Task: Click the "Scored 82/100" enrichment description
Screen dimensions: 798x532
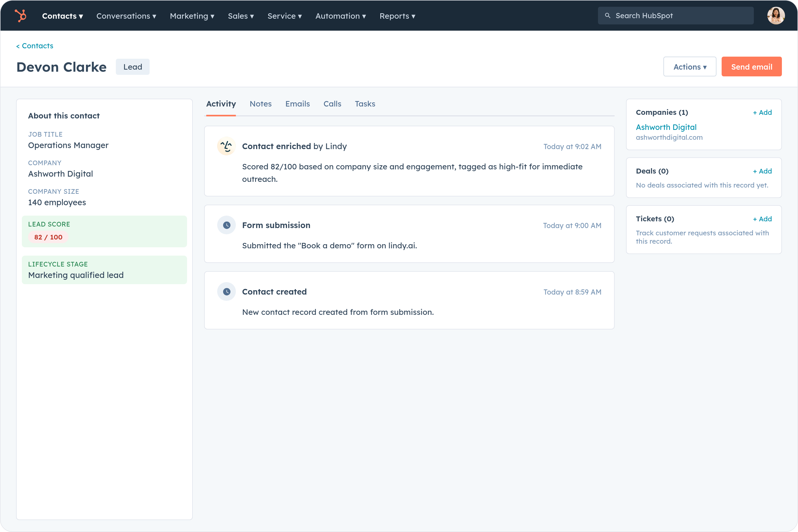Action: point(412,173)
